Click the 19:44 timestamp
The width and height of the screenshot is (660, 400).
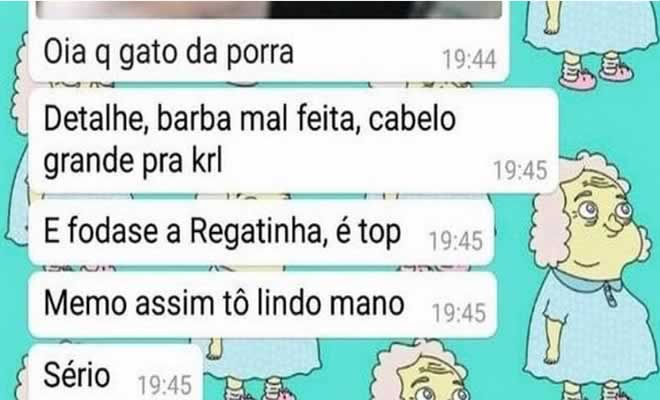coord(469,59)
